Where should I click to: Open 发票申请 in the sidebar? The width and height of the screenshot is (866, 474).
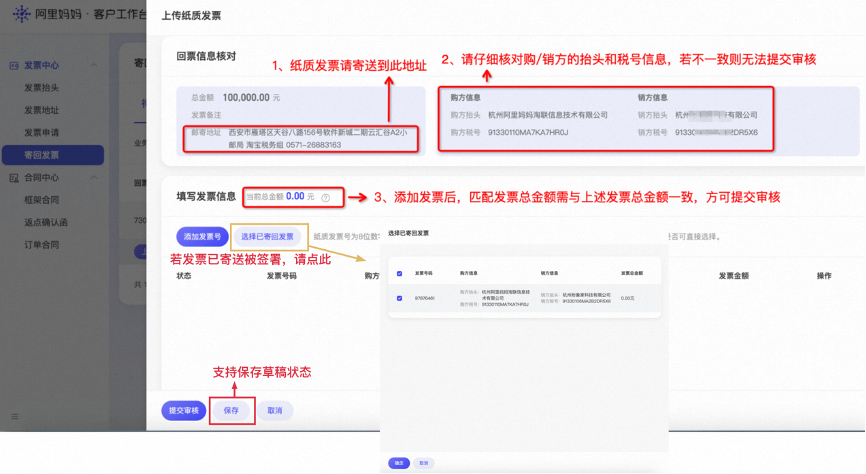click(41, 133)
